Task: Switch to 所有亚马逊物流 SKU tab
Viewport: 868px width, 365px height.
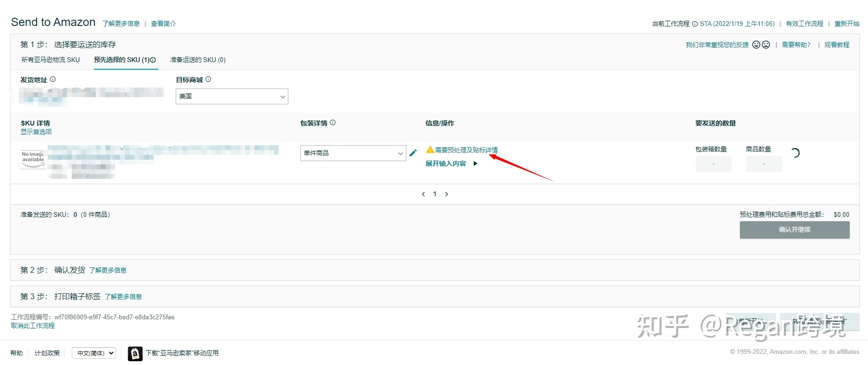Action: point(51,60)
